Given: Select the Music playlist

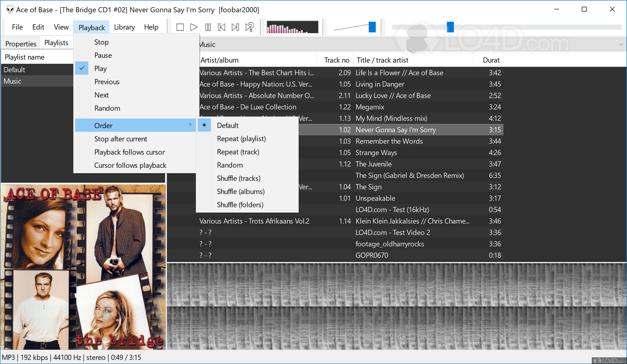Looking at the screenshot, I should coord(37,81).
